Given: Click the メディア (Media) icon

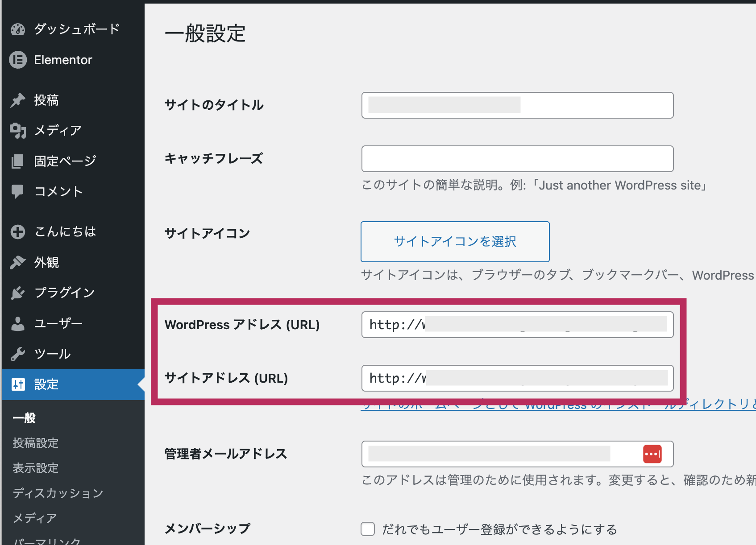Looking at the screenshot, I should point(17,130).
